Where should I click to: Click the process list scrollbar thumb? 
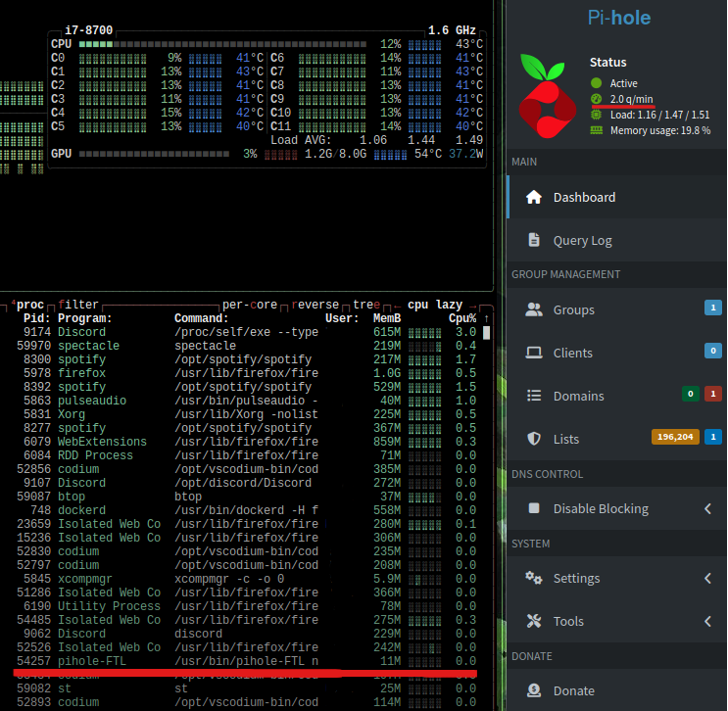486,333
